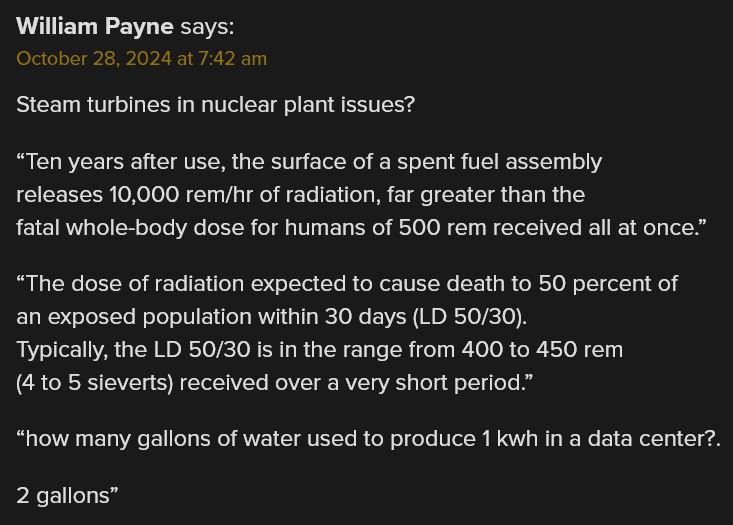Click the line "Steam turbines in nuclear plant issues?"
The height and width of the screenshot is (525, 733).
216,104
